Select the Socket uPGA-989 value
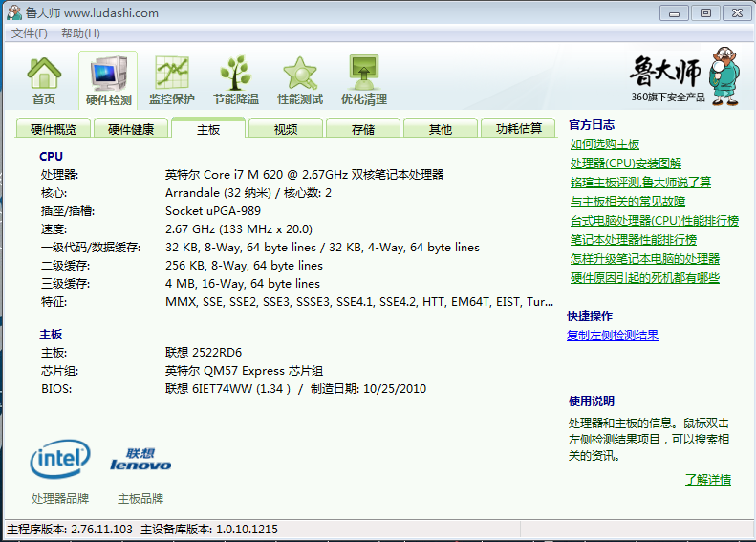 click(212, 211)
